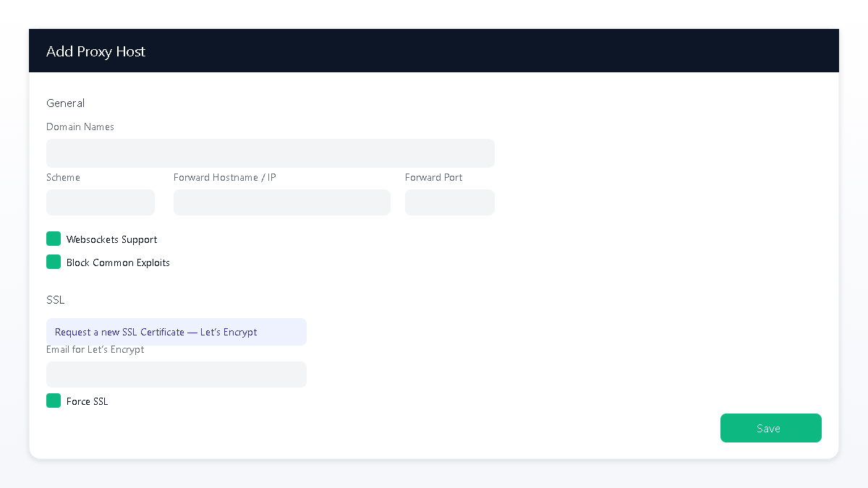Click the Save button
This screenshot has height=488, width=868.
click(x=770, y=428)
